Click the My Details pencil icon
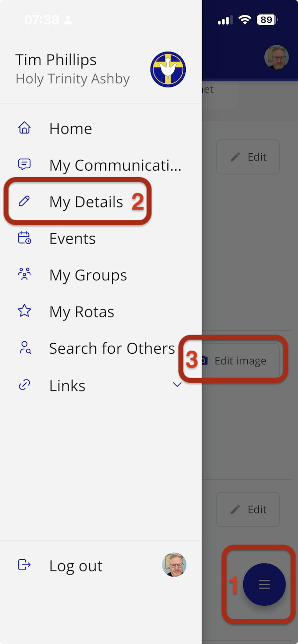Viewport: 298px width, 644px height. pos(24,201)
